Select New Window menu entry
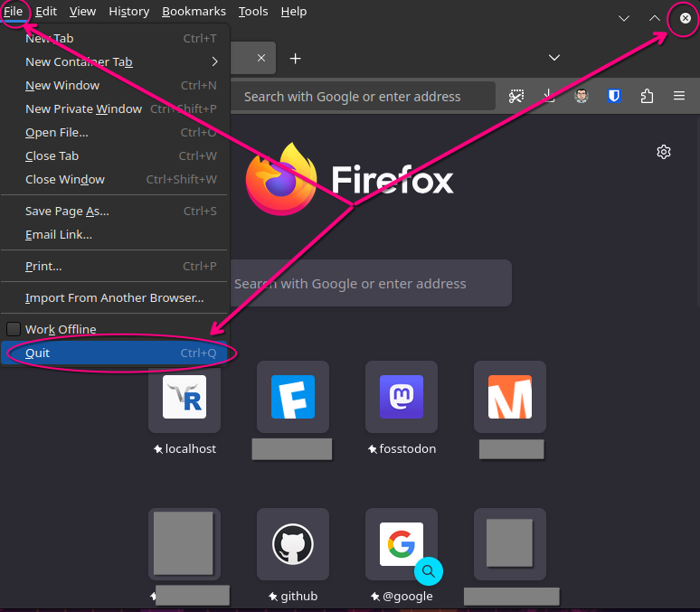 pos(115,85)
